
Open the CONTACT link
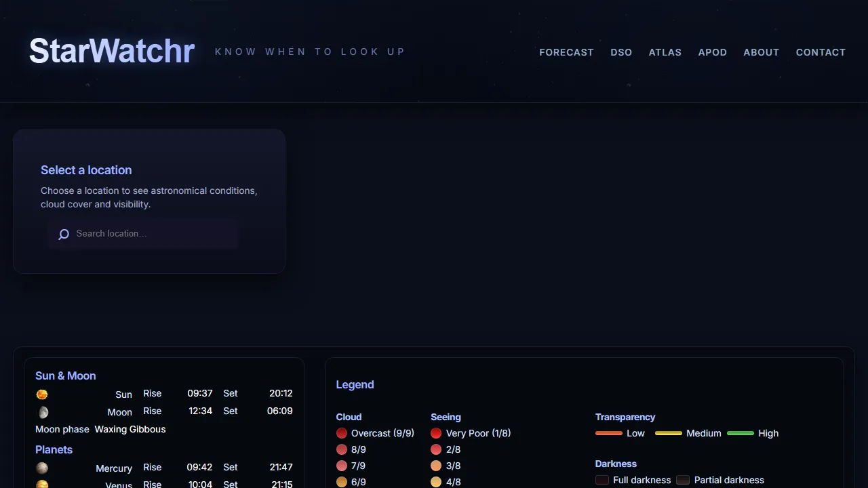[821, 52]
